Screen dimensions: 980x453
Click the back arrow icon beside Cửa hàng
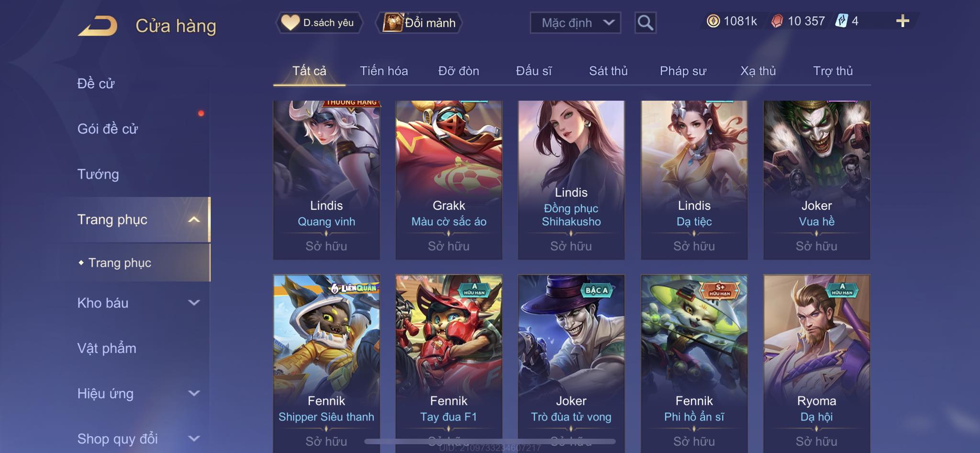pyautogui.click(x=98, y=26)
